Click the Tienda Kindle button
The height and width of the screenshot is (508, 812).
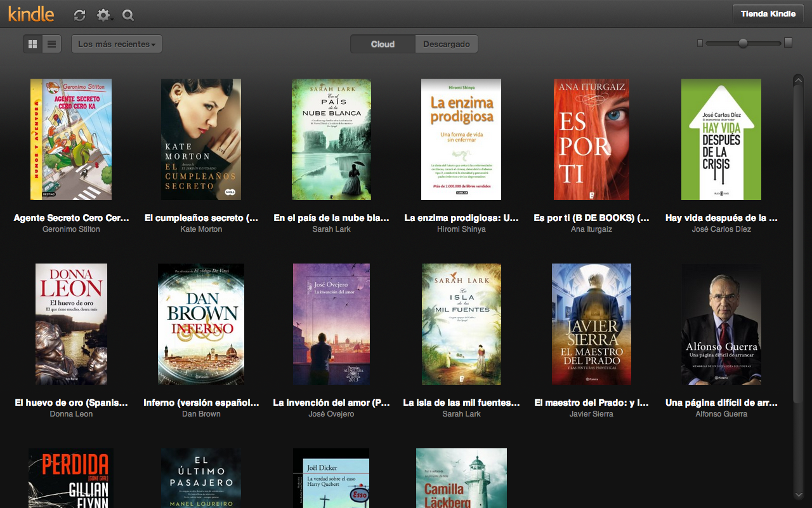click(x=768, y=13)
